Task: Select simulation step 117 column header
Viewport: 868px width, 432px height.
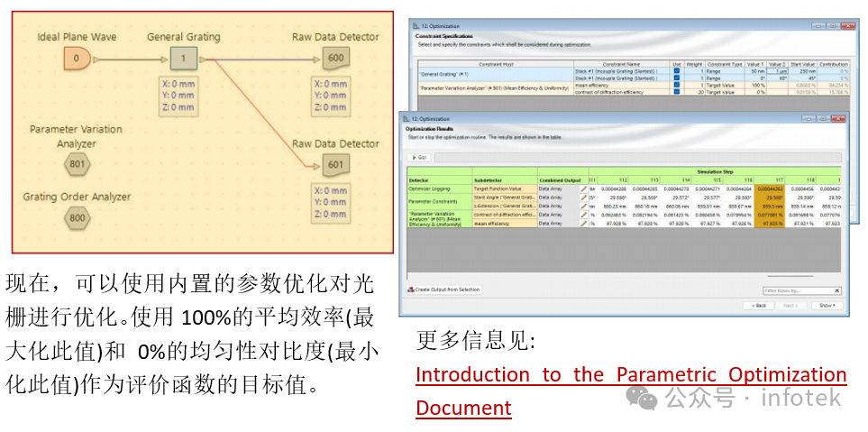Action: [x=770, y=180]
